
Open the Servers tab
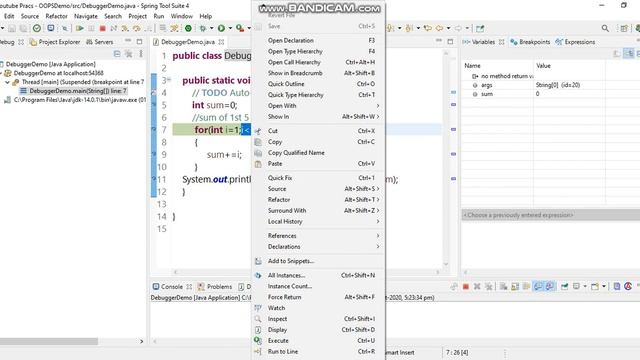coord(100,42)
